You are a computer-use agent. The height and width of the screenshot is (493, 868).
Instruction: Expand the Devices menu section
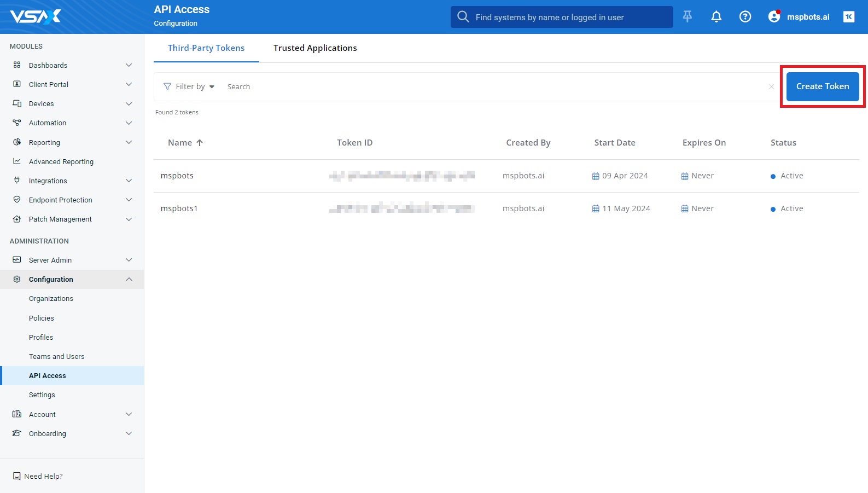(x=129, y=104)
